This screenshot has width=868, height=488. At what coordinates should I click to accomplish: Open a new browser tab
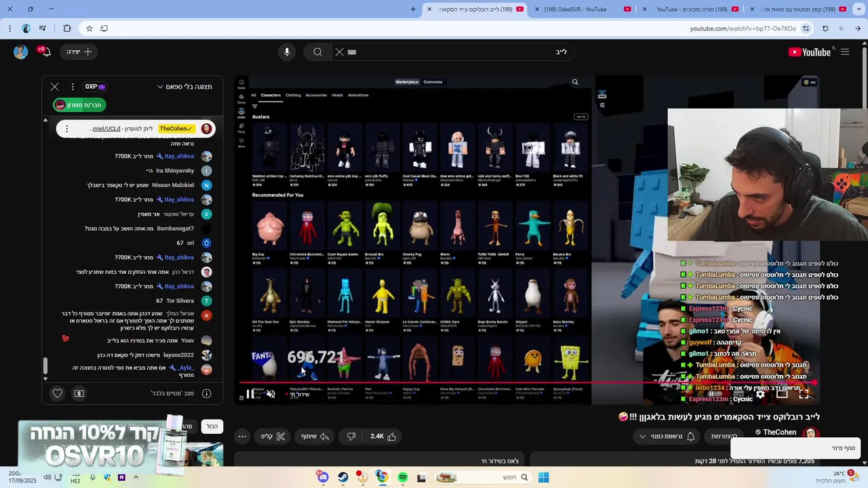coord(413,9)
